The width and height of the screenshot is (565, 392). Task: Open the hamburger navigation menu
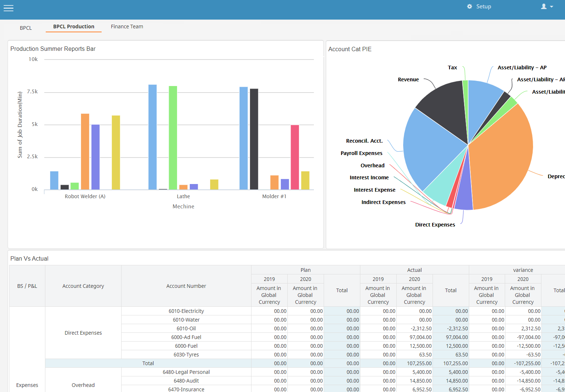coord(8,8)
